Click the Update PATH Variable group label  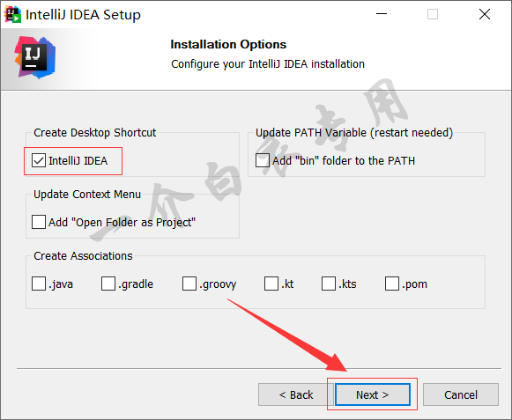click(354, 133)
